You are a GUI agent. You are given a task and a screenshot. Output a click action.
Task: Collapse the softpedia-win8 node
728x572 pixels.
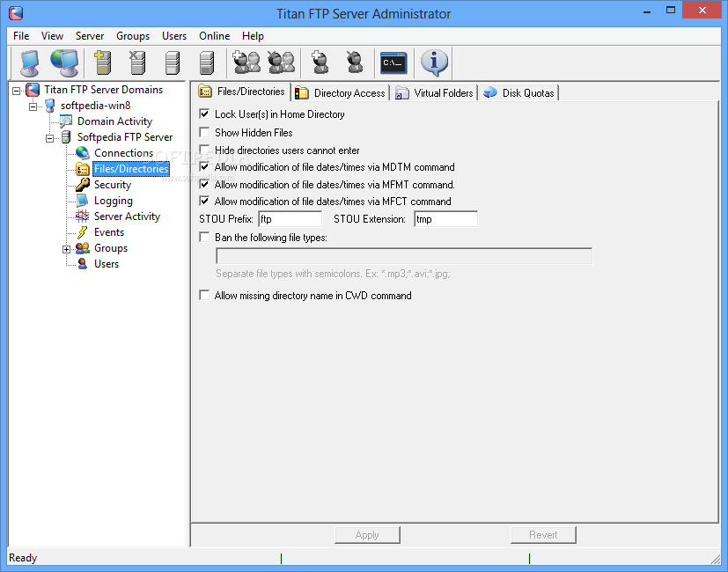[x=33, y=106]
